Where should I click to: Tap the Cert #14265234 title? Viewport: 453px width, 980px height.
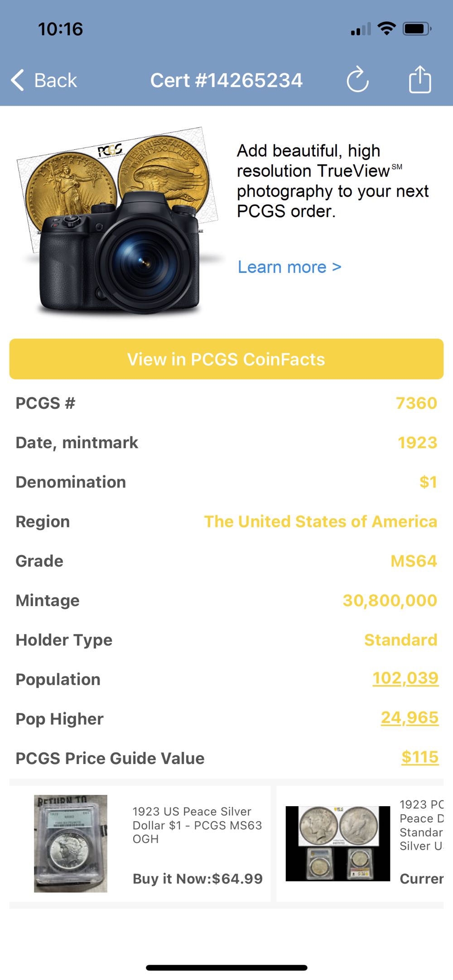pyautogui.click(x=226, y=81)
